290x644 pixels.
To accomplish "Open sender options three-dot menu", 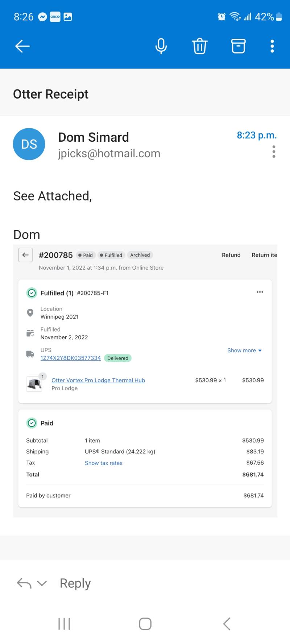I will coord(274,151).
